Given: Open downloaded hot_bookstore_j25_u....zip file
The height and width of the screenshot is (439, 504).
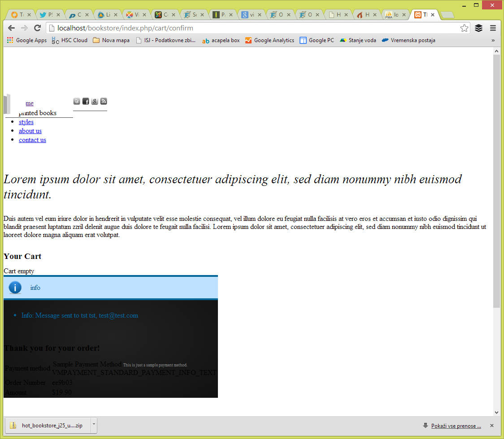Looking at the screenshot, I should click(48, 426).
